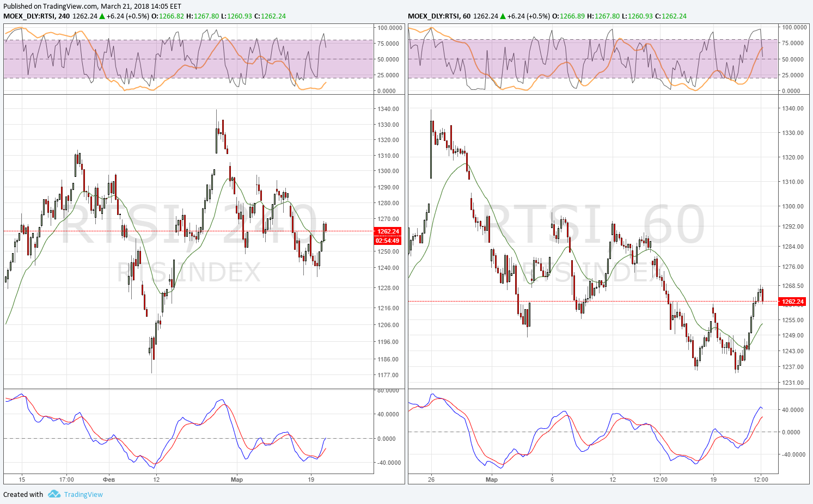Click the 02:54:49 countdown timer label
The height and width of the screenshot is (504, 813).
[388, 240]
